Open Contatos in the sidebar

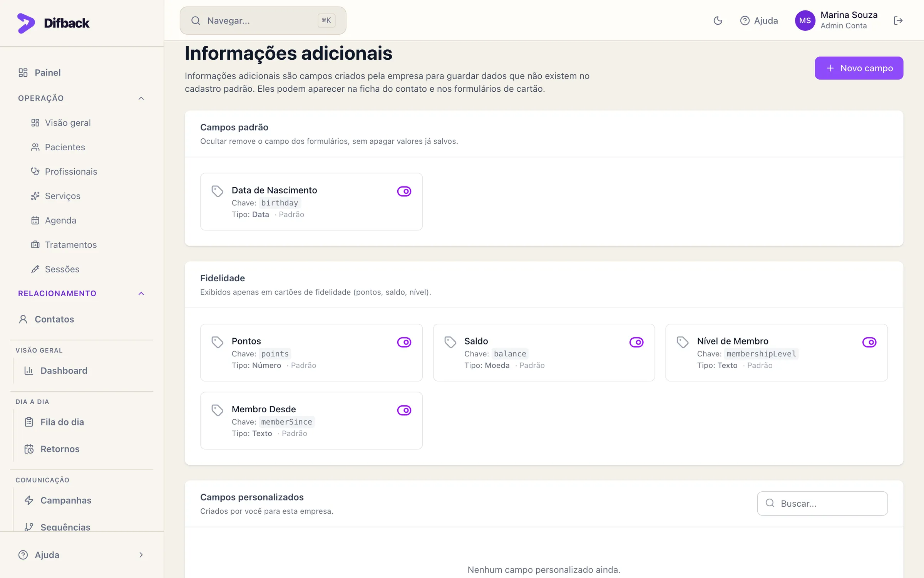point(82,319)
